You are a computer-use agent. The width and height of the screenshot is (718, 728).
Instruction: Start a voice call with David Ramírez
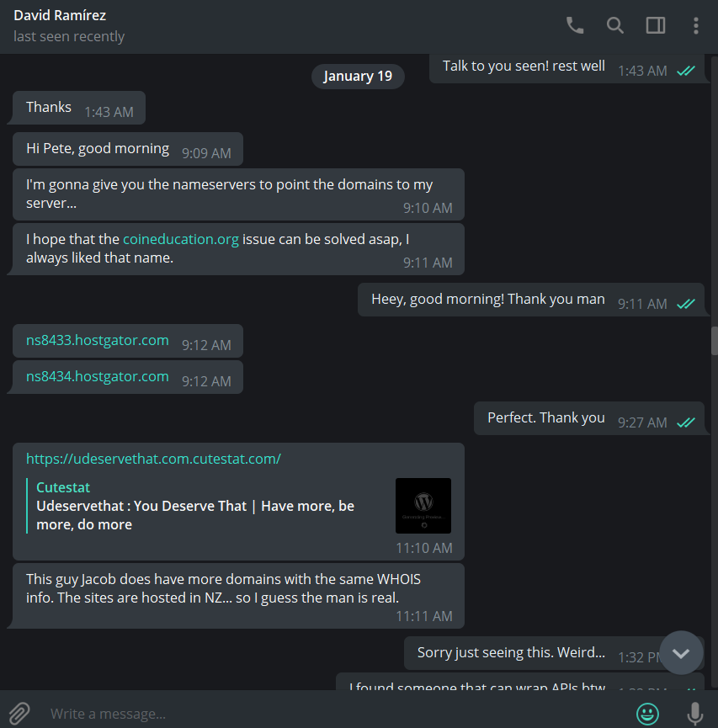(575, 25)
